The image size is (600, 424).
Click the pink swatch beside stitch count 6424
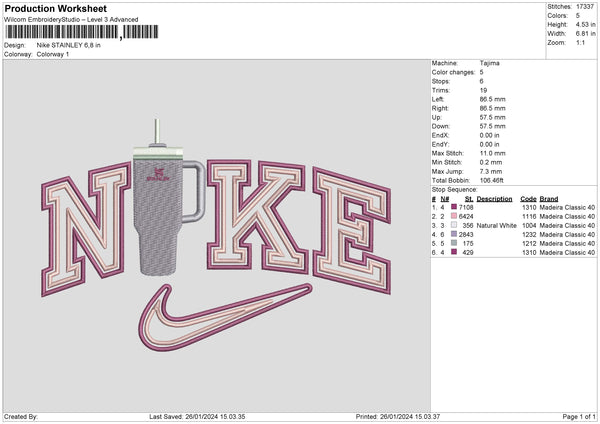click(x=454, y=216)
